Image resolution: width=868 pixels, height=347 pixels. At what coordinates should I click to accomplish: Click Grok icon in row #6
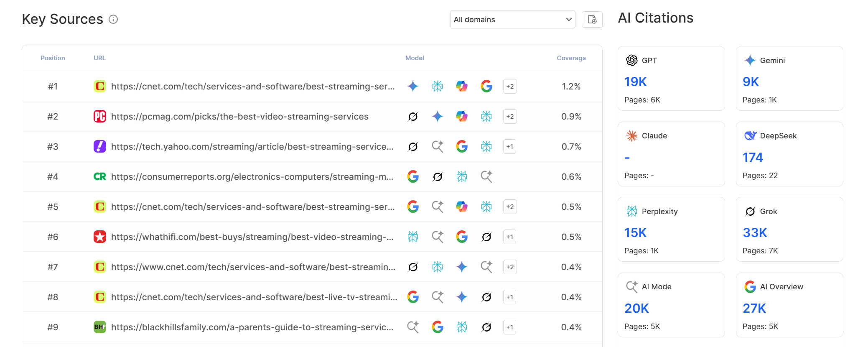[486, 237]
